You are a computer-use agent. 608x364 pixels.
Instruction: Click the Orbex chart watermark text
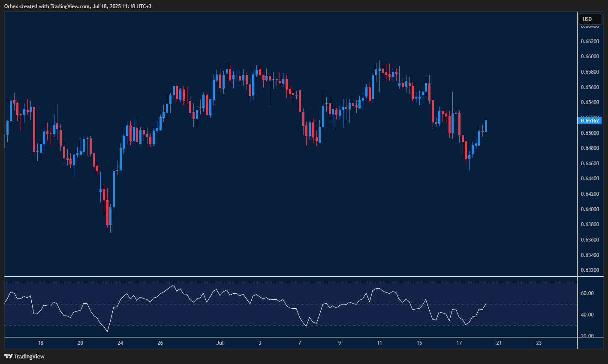point(11,6)
